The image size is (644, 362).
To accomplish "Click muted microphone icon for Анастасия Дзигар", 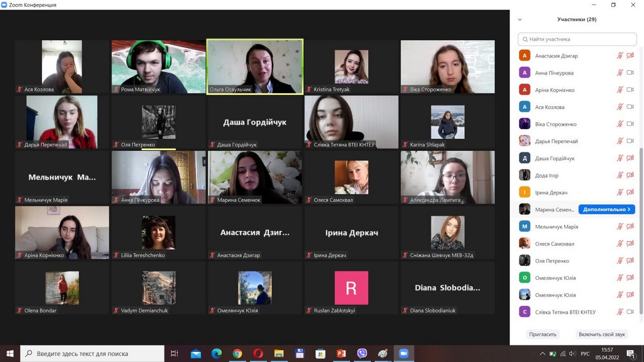I will point(620,56).
